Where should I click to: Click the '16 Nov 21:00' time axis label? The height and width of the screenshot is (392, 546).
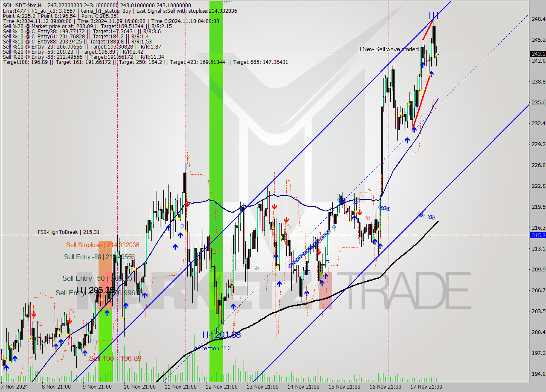click(385, 387)
